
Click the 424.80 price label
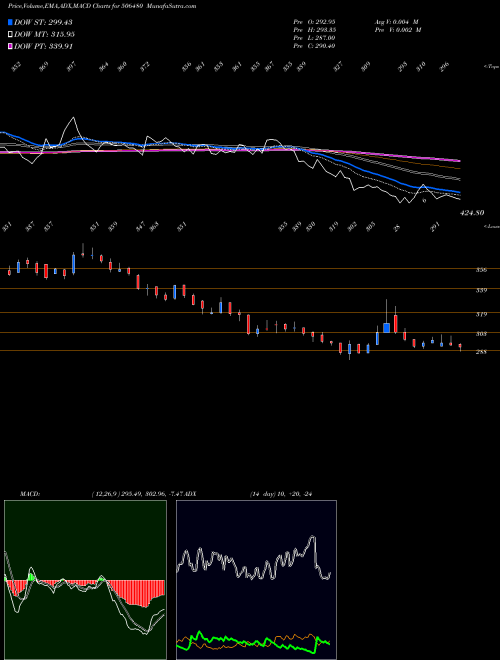tap(472, 213)
